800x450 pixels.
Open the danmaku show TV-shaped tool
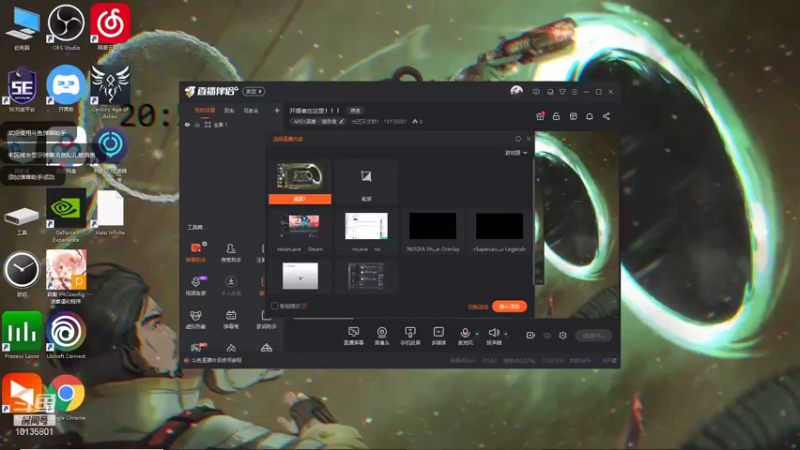231,319
